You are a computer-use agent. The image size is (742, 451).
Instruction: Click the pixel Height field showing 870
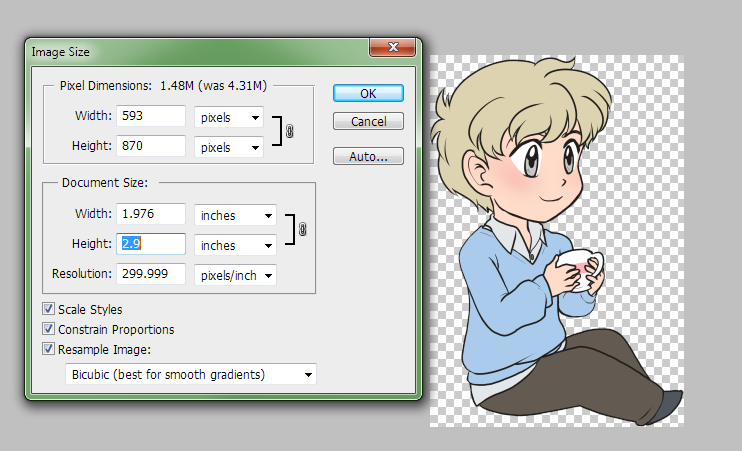pyautogui.click(x=151, y=146)
